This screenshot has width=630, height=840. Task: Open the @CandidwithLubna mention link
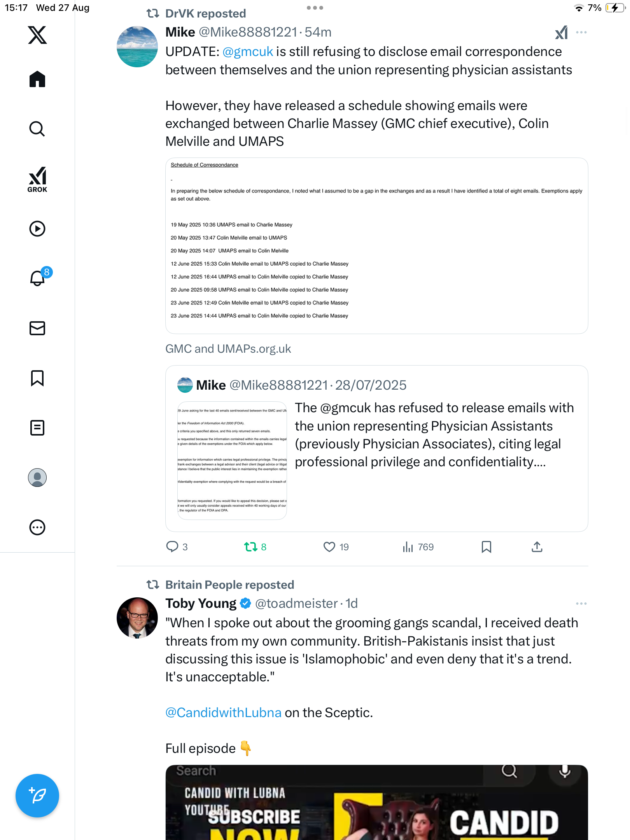223,712
